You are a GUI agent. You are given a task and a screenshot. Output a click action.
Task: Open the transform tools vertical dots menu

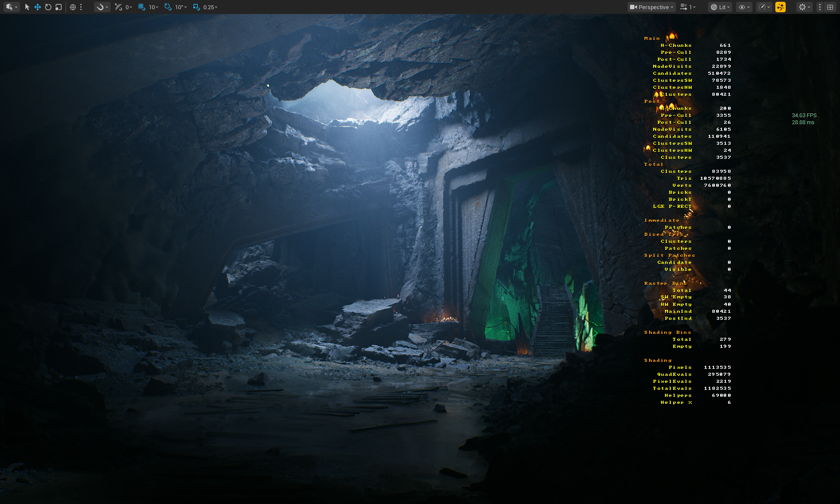[x=81, y=7]
